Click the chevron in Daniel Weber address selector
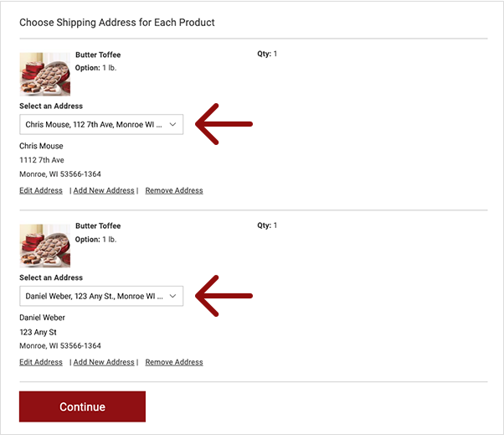This screenshot has width=504, height=435. tap(172, 296)
